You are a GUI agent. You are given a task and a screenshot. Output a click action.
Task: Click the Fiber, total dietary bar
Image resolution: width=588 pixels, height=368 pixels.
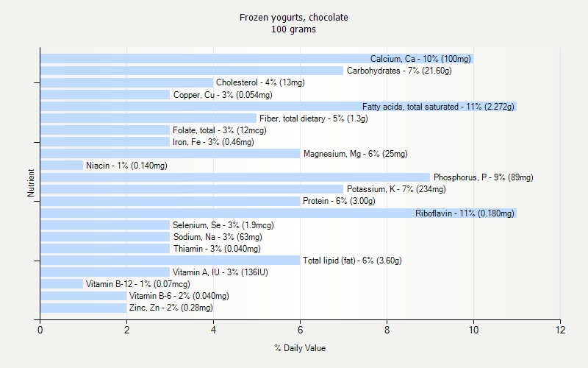pos(148,118)
